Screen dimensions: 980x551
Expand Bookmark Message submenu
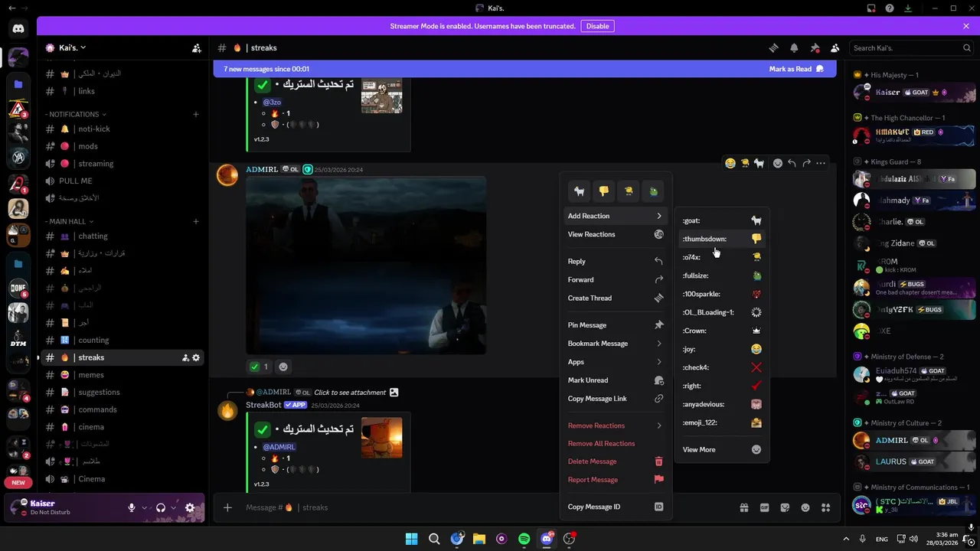click(616, 344)
